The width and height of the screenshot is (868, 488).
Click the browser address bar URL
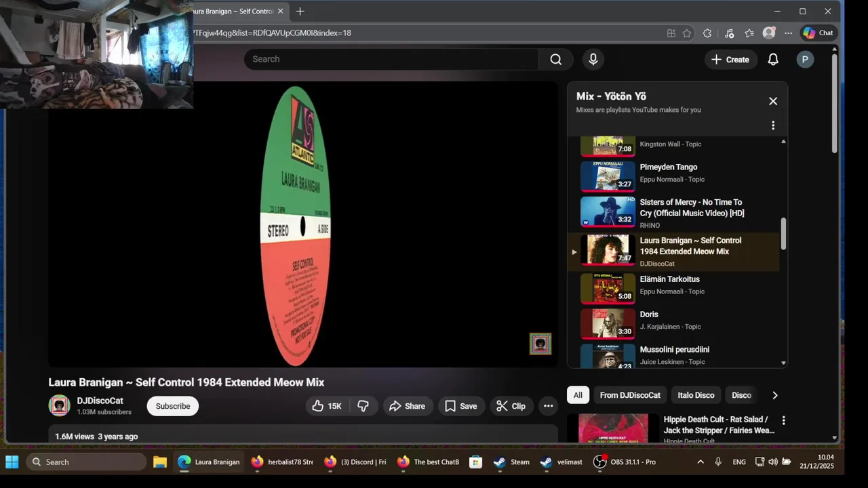coord(272,33)
